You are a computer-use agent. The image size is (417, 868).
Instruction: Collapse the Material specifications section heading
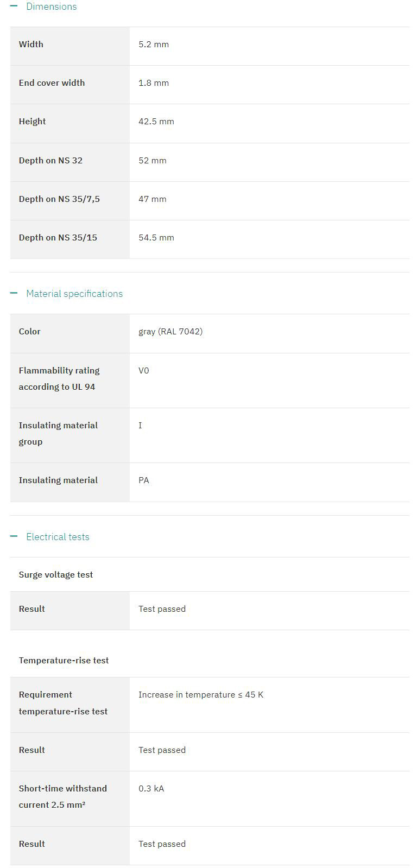(74, 294)
